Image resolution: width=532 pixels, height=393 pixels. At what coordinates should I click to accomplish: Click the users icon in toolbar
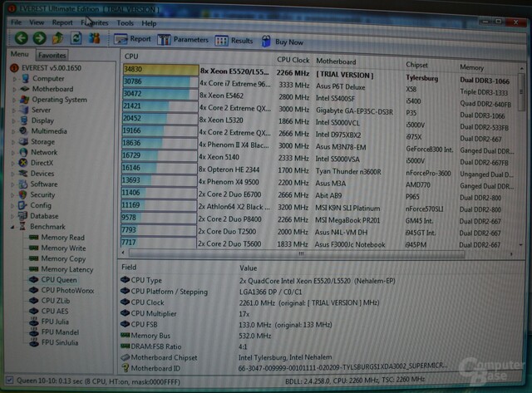94,38
